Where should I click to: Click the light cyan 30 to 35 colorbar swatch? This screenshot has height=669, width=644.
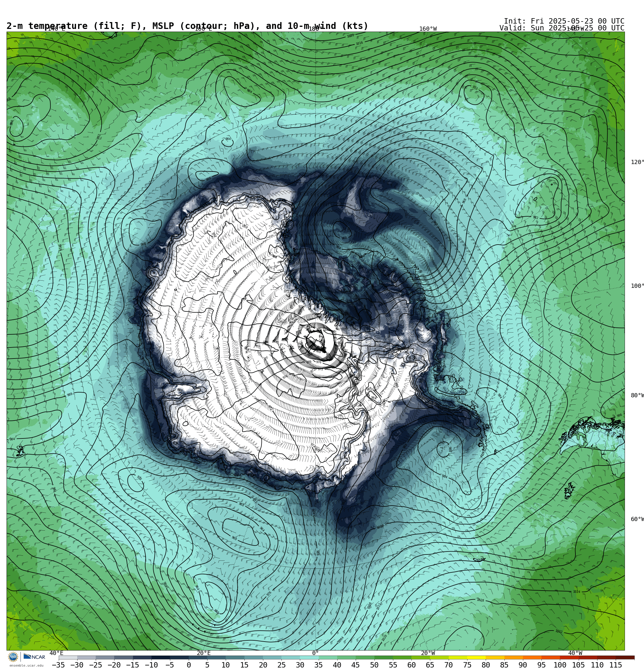pos(309,658)
